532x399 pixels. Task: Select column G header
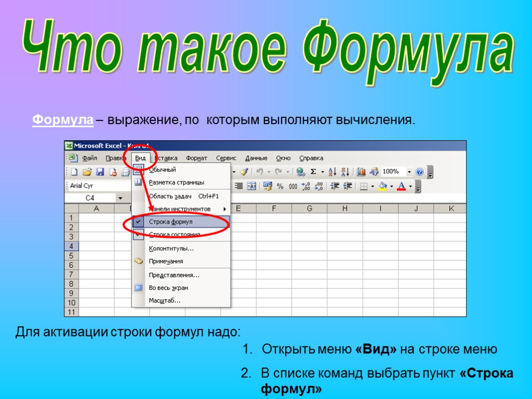310,208
